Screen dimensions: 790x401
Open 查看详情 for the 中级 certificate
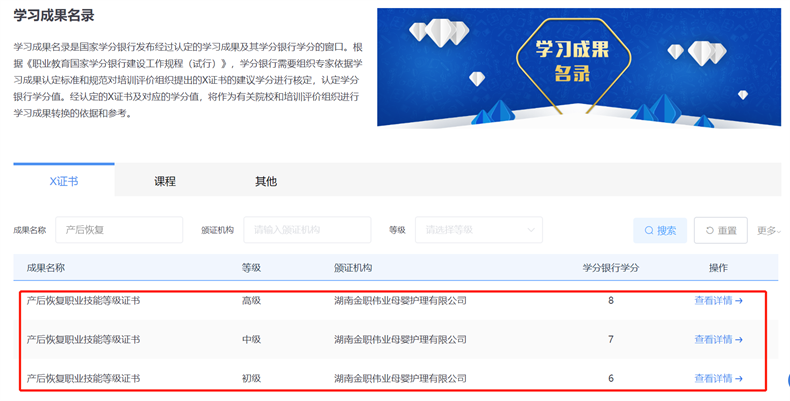[x=713, y=339]
